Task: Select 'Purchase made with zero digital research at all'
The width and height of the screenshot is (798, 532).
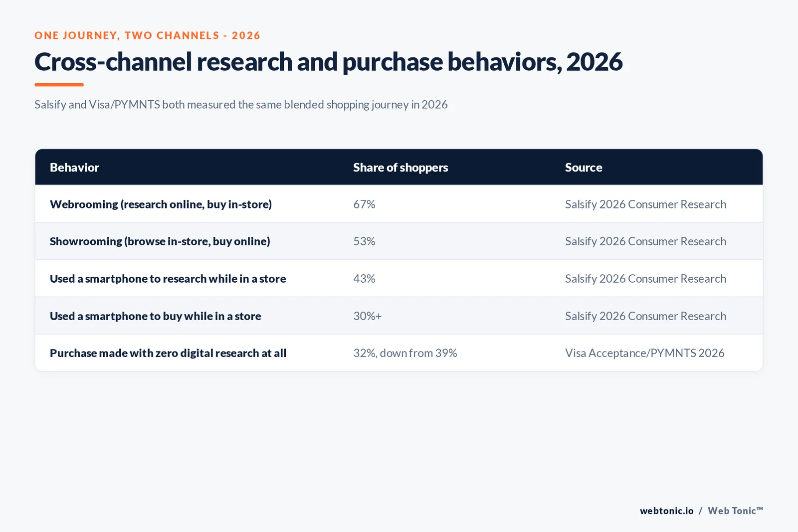Action: (x=168, y=353)
